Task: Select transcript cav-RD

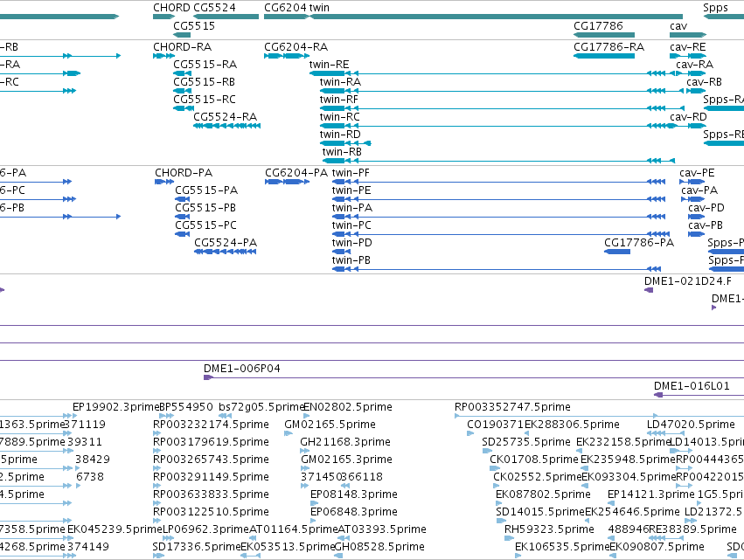Action: click(688, 117)
